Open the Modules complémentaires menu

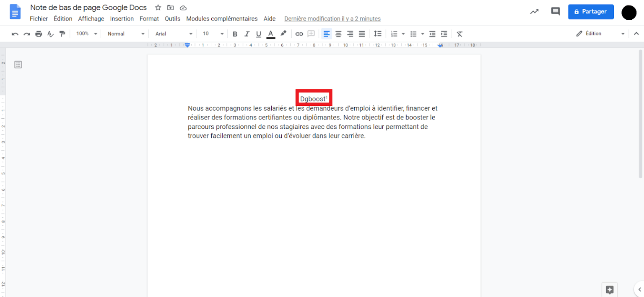pyautogui.click(x=222, y=18)
